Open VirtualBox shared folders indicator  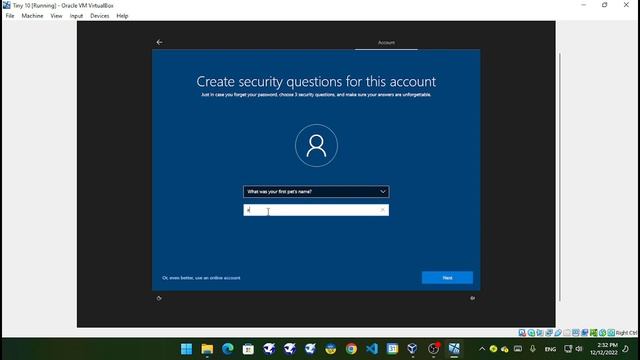pos(567,333)
